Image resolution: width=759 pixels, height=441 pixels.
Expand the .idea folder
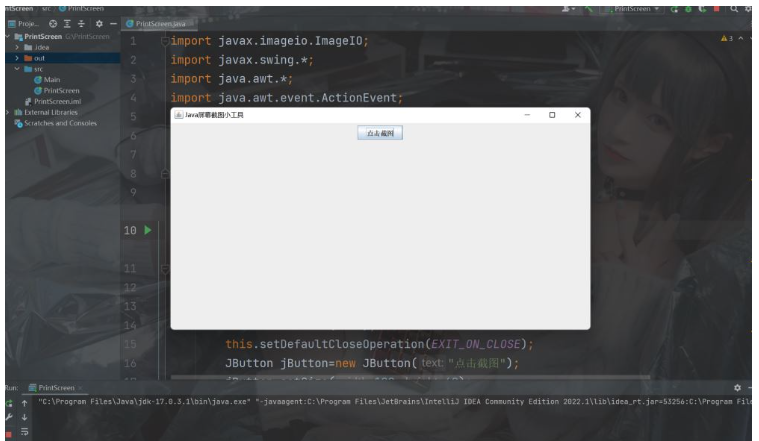[17, 47]
